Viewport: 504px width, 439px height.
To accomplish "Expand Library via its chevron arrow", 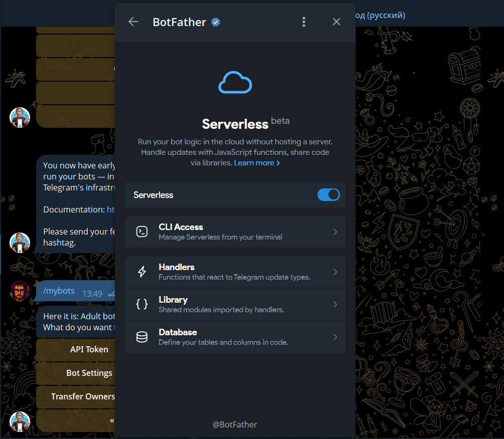I will coord(335,304).
